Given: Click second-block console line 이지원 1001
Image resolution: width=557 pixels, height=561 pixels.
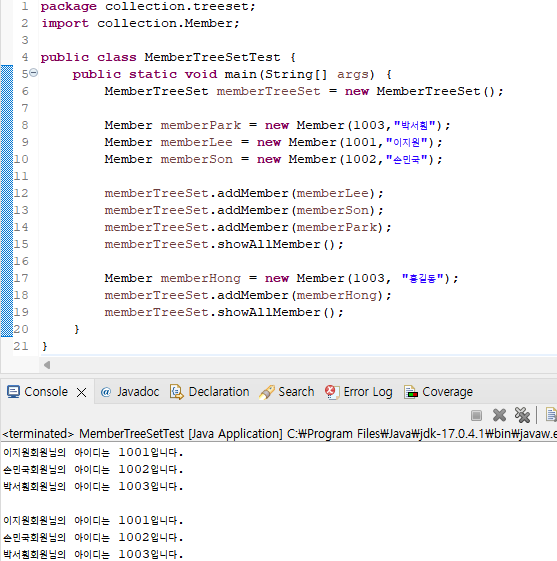Looking at the screenshot, I should 93,521.
